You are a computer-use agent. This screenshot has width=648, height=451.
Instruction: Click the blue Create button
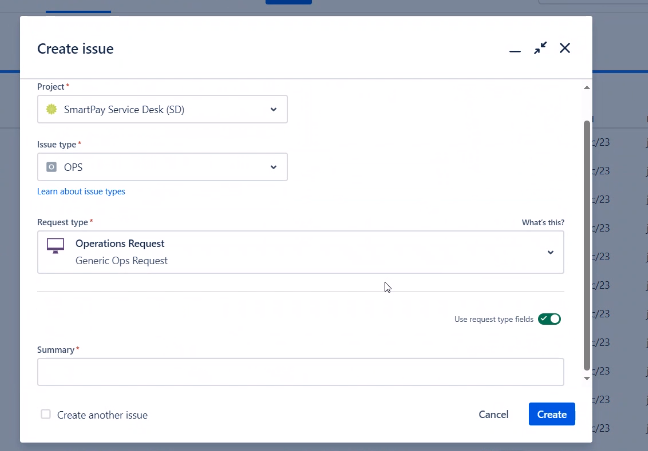pos(552,414)
